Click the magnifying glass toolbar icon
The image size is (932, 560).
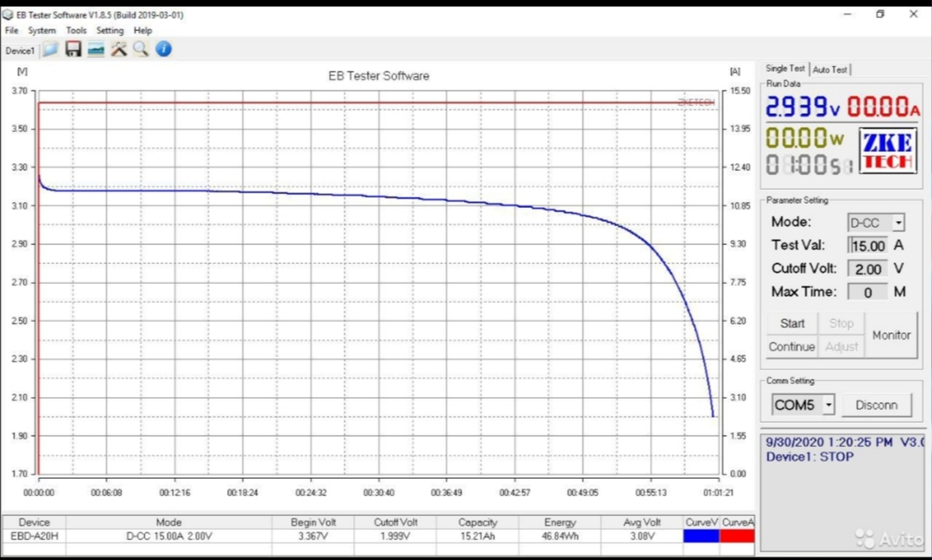[140, 49]
